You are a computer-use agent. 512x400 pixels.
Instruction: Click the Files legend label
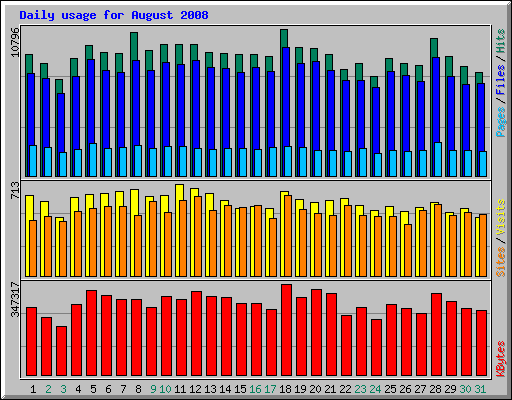tap(501, 80)
